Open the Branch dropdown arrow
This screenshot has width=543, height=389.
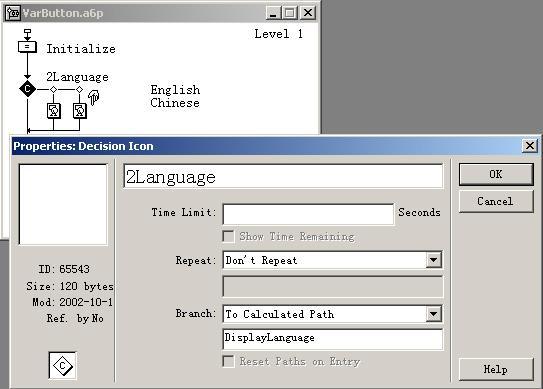(x=434, y=314)
